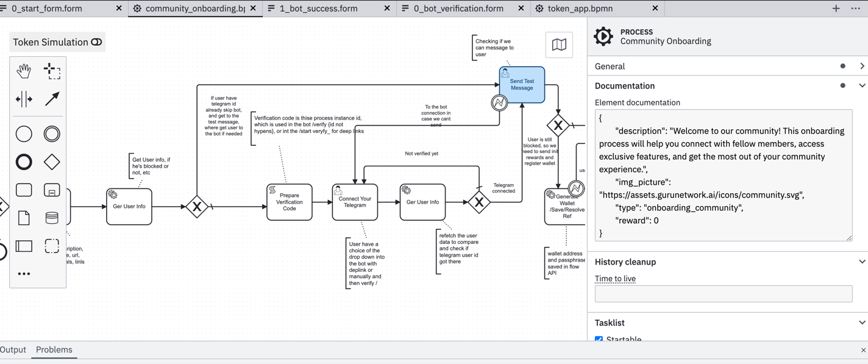Choose the Create start event tool
The height and width of the screenshot is (364, 868).
[x=24, y=134]
